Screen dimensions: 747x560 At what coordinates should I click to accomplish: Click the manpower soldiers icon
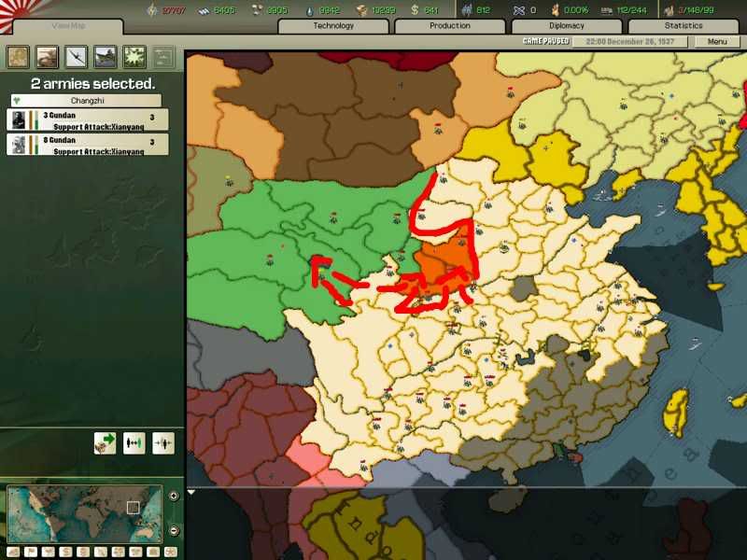coord(467,10)
